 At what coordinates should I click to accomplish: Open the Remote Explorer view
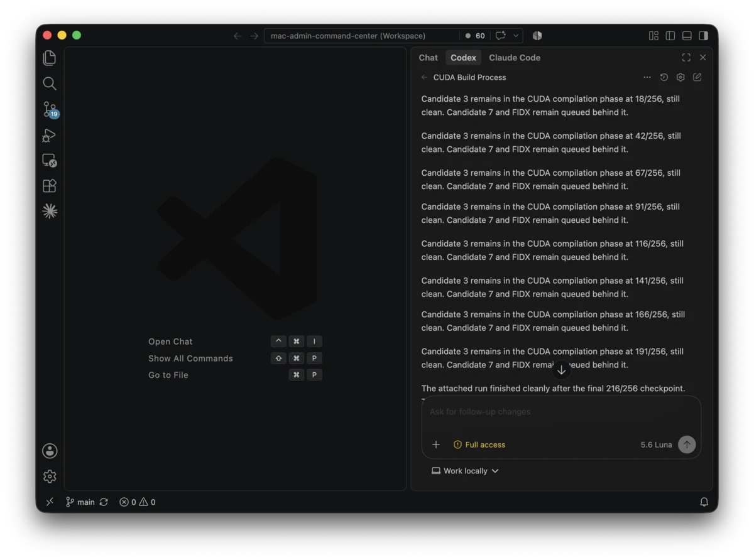(50, 160)
